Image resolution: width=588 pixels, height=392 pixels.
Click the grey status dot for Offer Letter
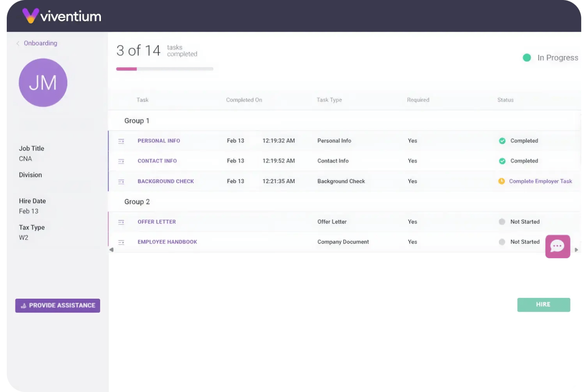502,222
